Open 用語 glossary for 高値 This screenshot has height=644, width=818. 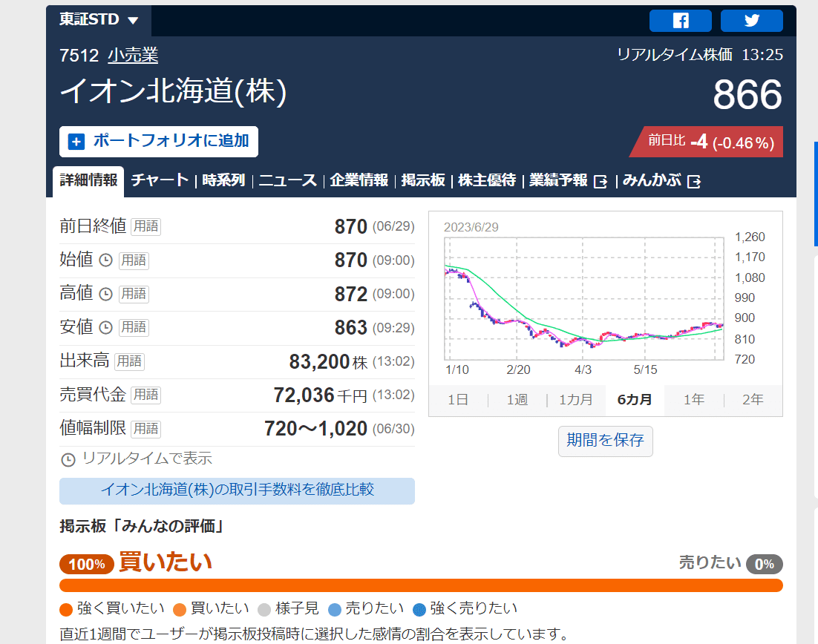134,294
